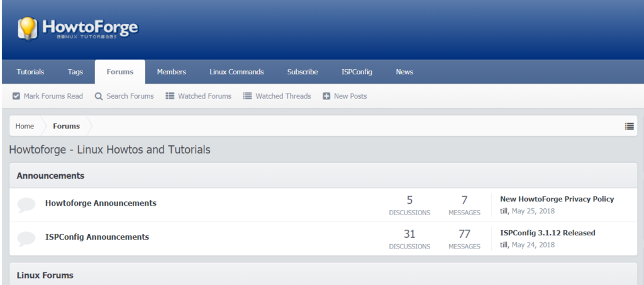Open the Linux Commands tab
The height and width of the screenshot is (285, 644).
point(236,72)
